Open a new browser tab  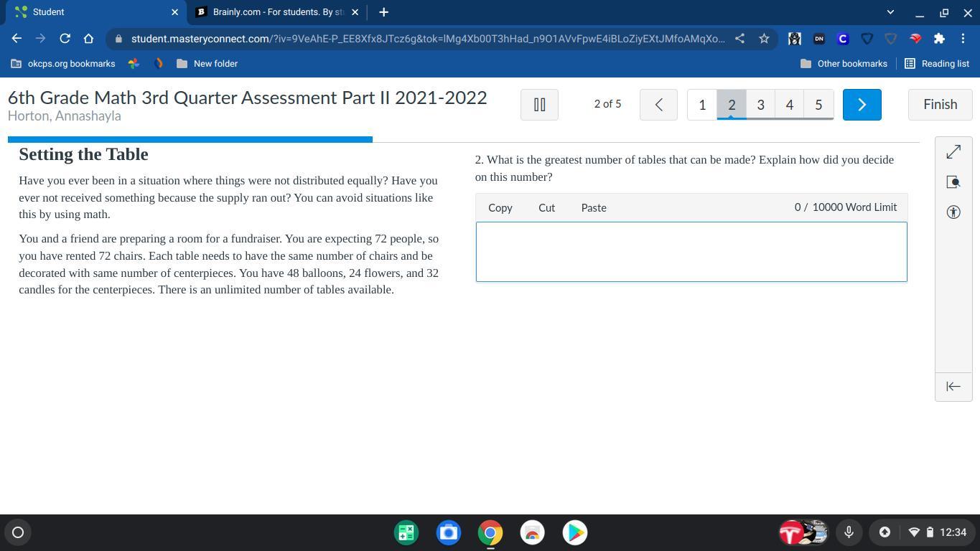point(383,12)
